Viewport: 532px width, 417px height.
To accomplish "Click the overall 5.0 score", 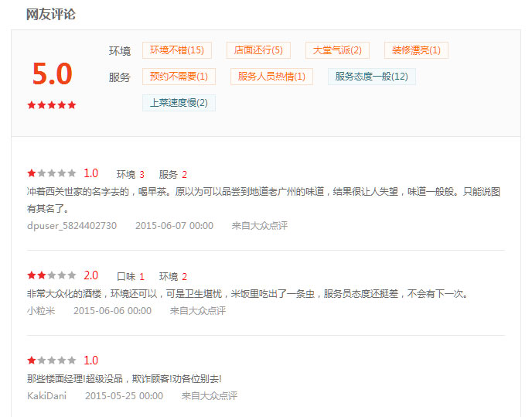I will pyautogui.click(x=53, y=73).
